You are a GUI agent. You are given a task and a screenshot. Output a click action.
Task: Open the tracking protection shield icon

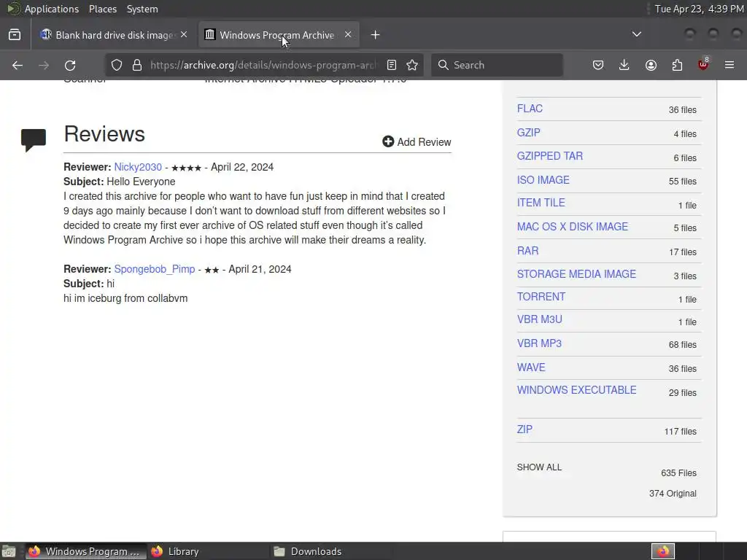pyautogui.click(x=117, y=65)
